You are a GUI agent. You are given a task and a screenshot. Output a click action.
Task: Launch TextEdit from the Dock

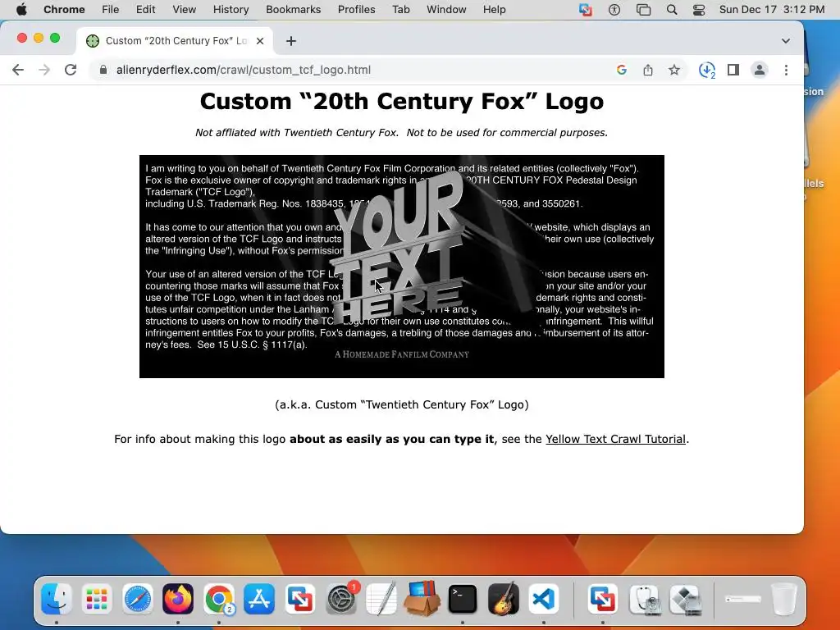381,599
